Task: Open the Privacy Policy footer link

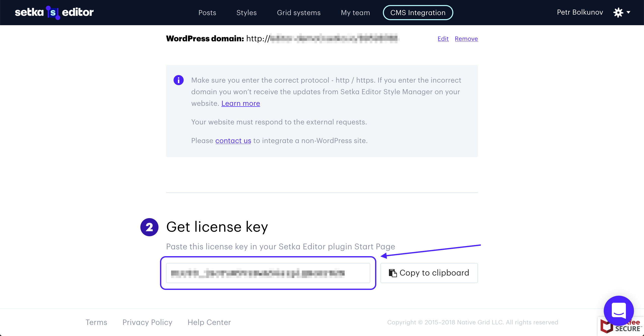Action: tap(147, 322)
